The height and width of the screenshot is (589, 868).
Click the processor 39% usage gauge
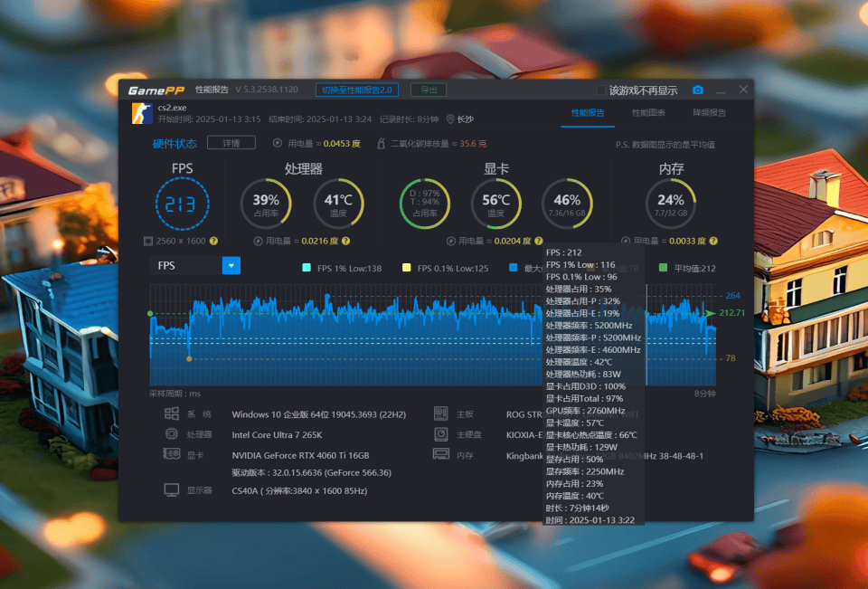click(x=266, y=204)
